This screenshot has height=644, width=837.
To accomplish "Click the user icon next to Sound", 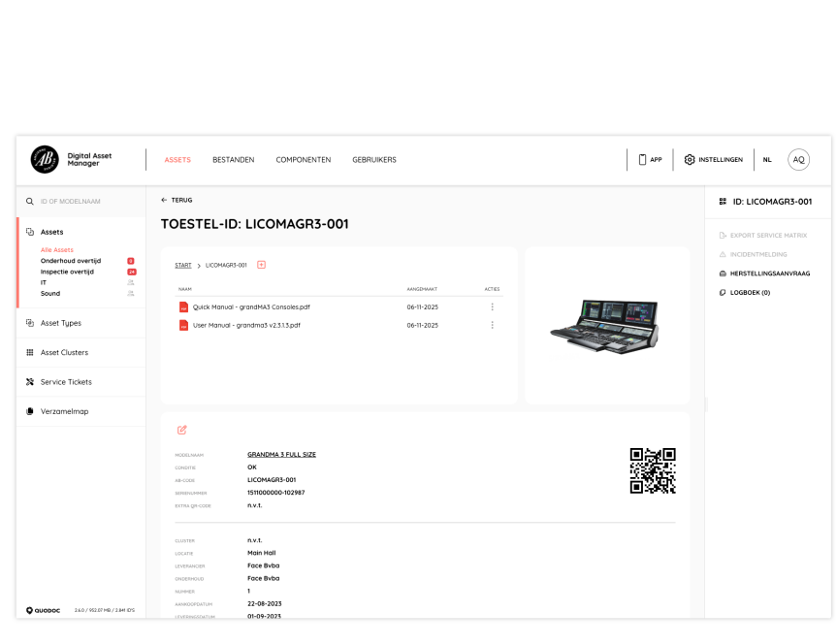I will [131, 293].
